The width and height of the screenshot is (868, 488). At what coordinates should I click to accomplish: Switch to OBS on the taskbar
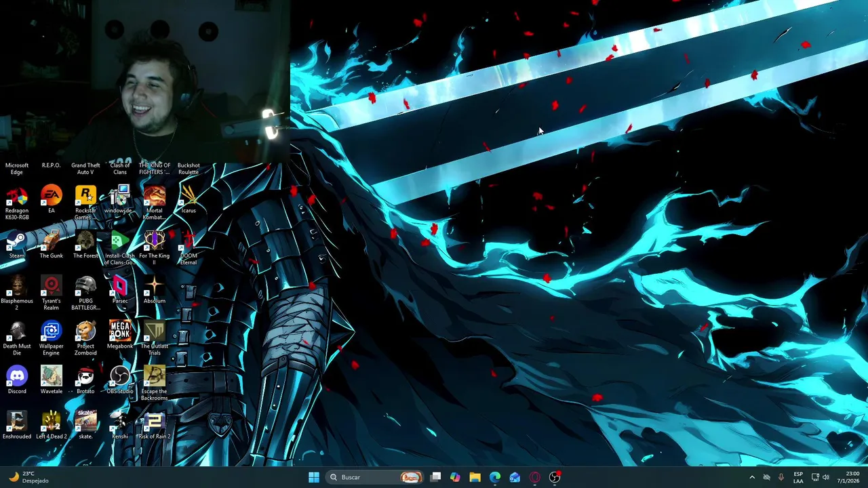pyautogui.click(x=555, y=477)
